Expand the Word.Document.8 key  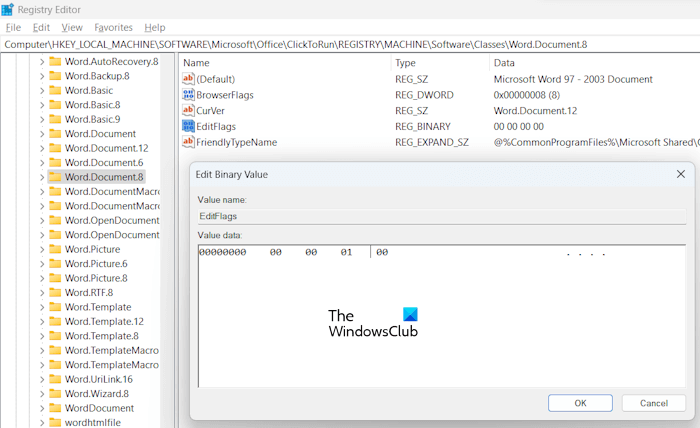point(42,177)
